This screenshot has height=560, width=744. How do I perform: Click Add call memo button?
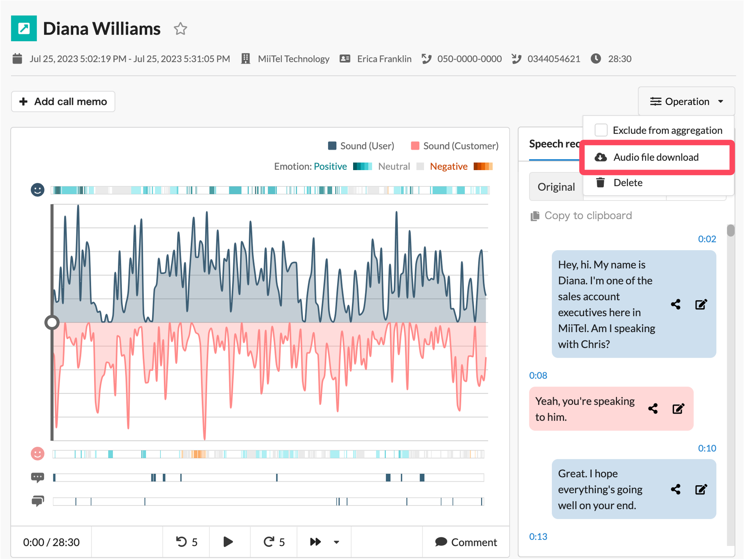63,102
